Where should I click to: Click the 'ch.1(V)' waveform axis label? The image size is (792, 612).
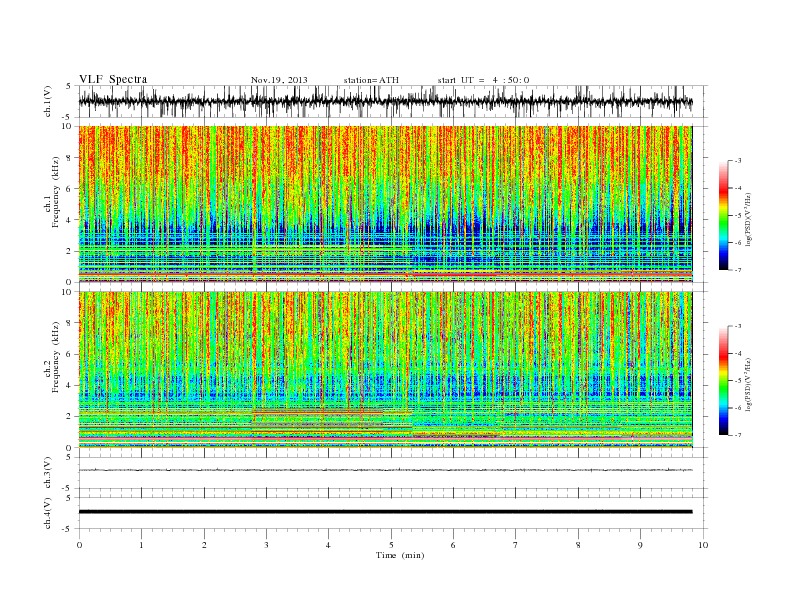[48, 101]
